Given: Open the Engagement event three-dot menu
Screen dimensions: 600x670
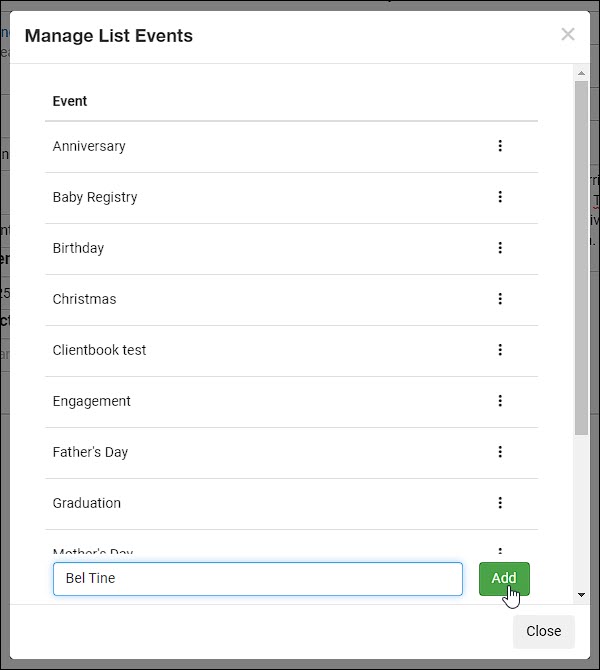Looking at the screenshot, I should (500, 401).
